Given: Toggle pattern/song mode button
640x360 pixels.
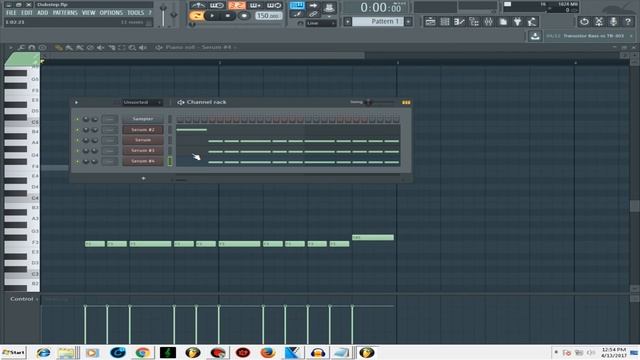Looking at the screenshot, I should coord(196,16).
